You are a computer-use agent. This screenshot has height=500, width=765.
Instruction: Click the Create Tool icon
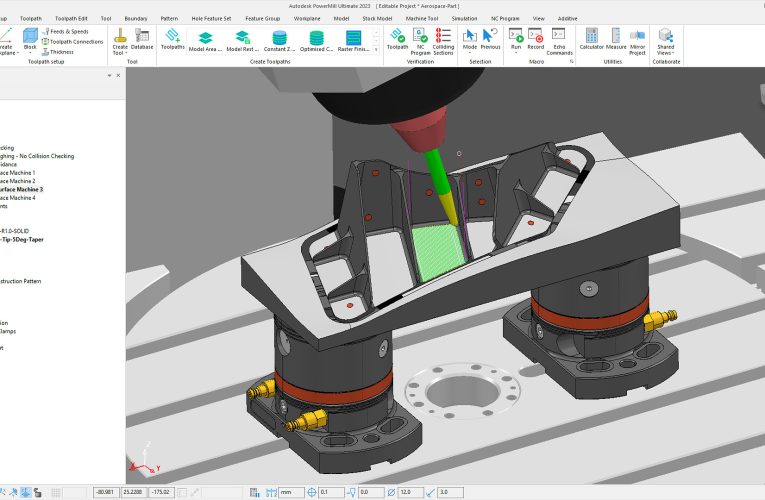click(120, 35)
